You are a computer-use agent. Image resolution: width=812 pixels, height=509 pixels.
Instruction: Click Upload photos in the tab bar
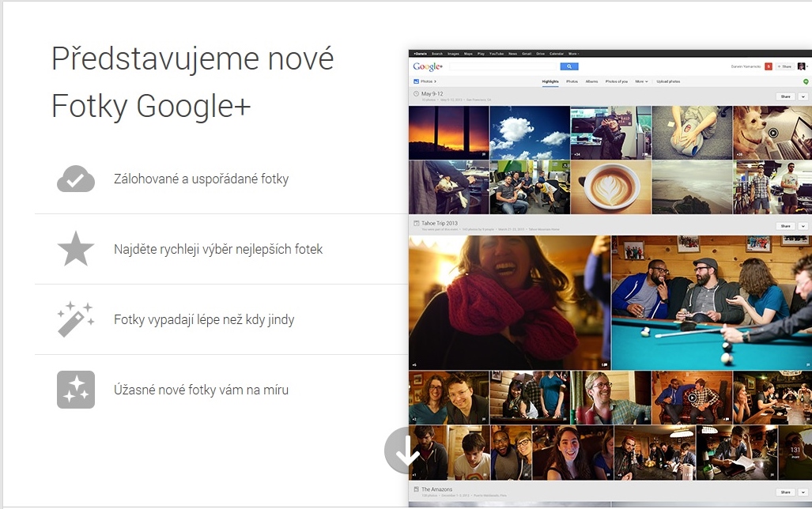pos(668,81)
